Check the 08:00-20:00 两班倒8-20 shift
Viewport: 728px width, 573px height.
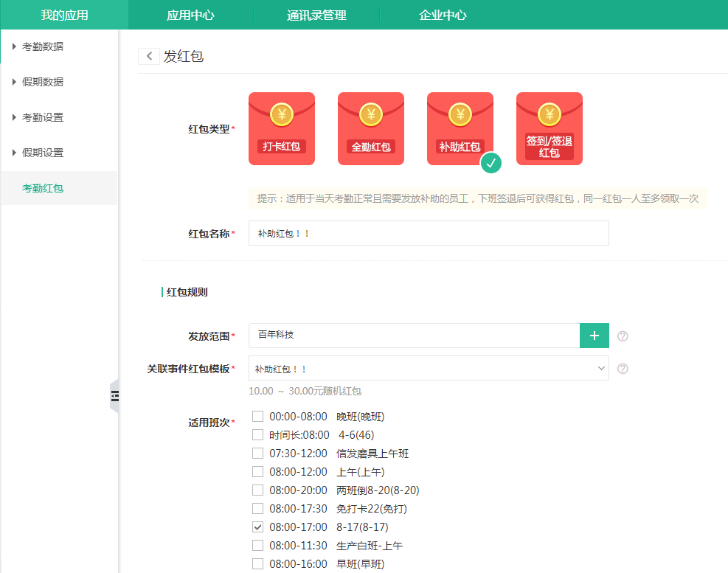click(257, 490)
